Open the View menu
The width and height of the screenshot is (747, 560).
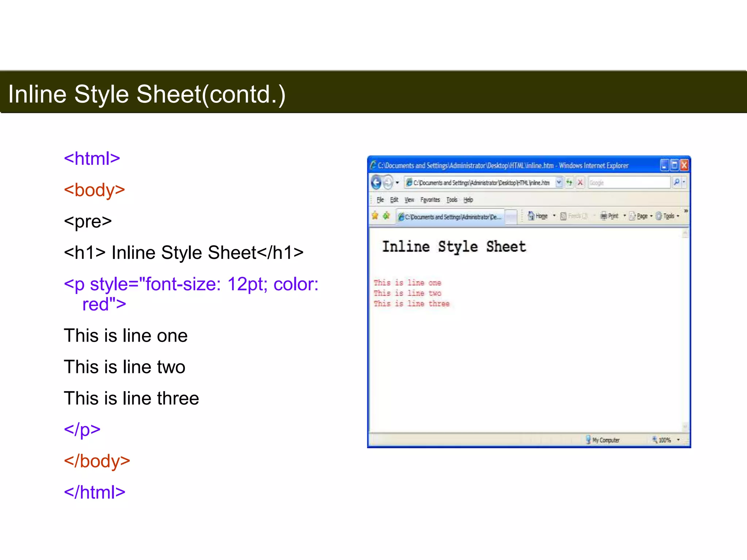point(409,200)
